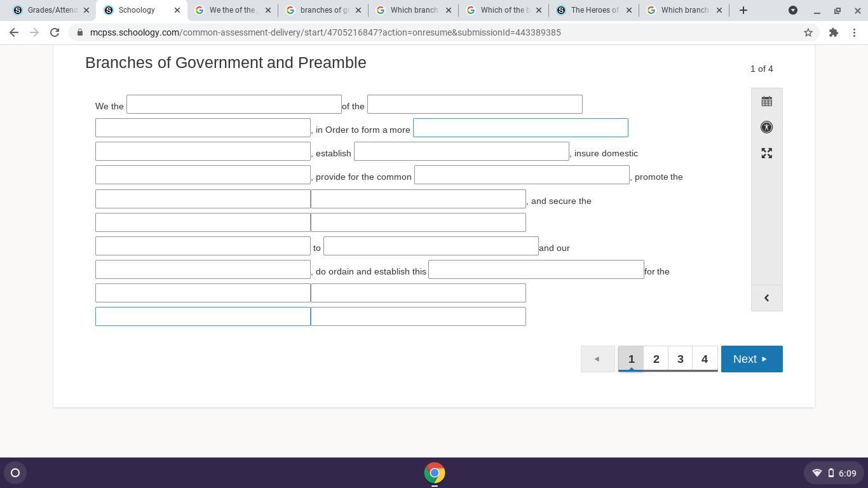Switch to the 'Which of the b' tab
The image size is (868, 488).
coord(504,10)
